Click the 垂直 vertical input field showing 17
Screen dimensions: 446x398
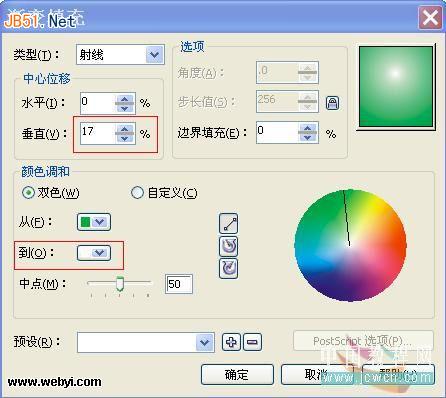(98, 133)
